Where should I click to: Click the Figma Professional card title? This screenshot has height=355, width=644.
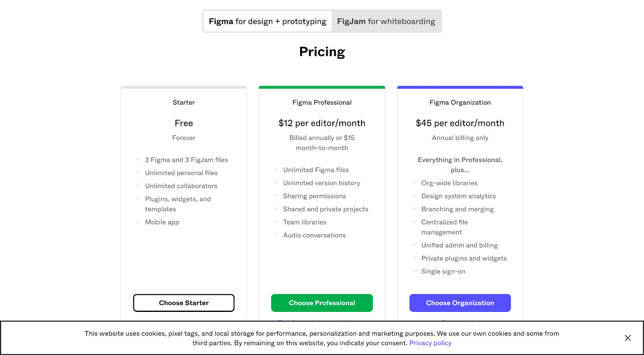322,102
